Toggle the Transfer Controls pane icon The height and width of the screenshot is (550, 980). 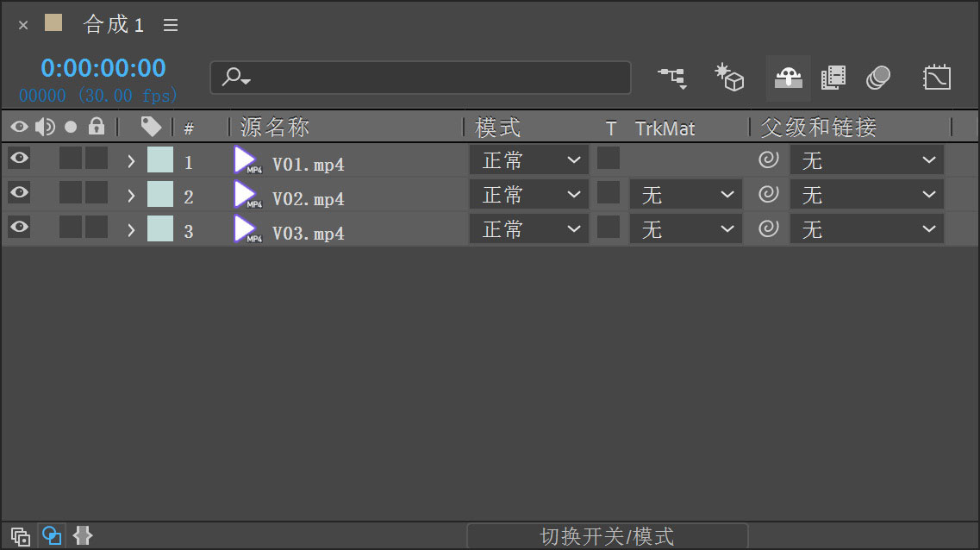click(x=52, y=536)
